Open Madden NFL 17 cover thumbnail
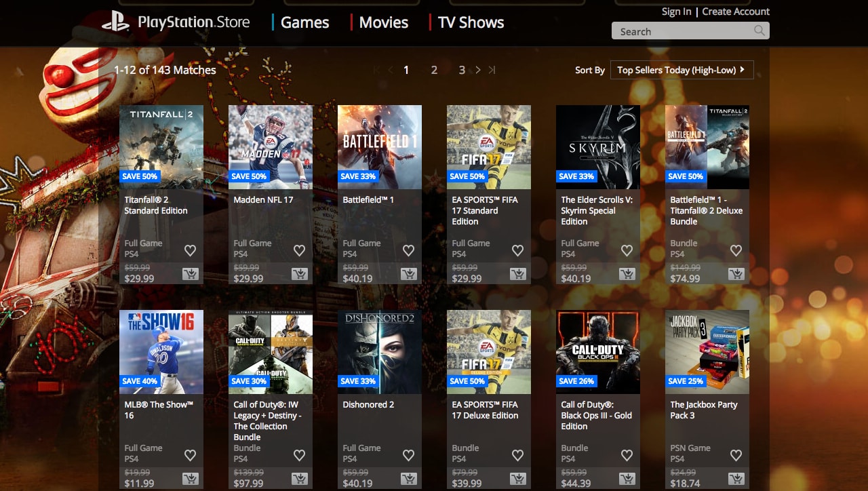Screen dimensions: 868x491 tap(271, 147)
